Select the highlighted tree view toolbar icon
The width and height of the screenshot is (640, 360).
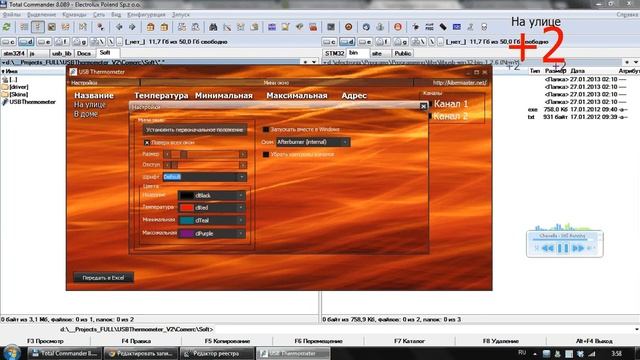tap(38, 27)
